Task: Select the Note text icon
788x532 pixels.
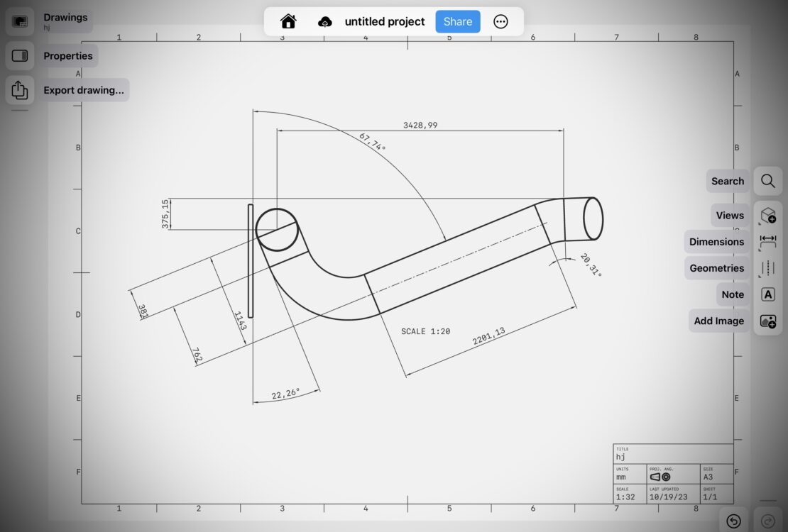Action: (x=767, y=294)
